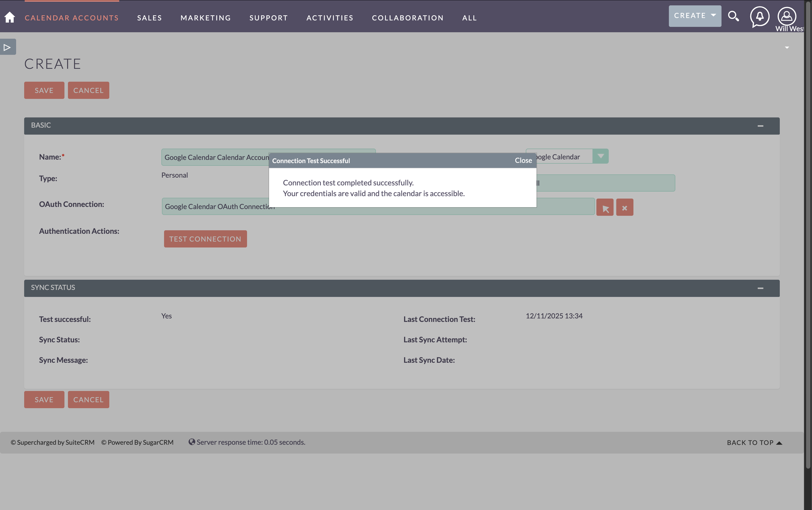Screen dimensions: 812x510
Task: Click the Test Connection button
Action: [x=205, y=239]
